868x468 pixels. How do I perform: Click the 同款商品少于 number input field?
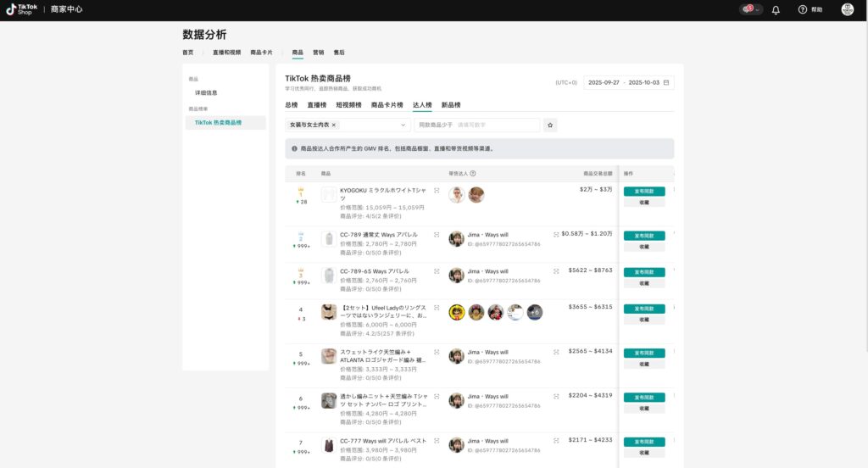(495, 125)
